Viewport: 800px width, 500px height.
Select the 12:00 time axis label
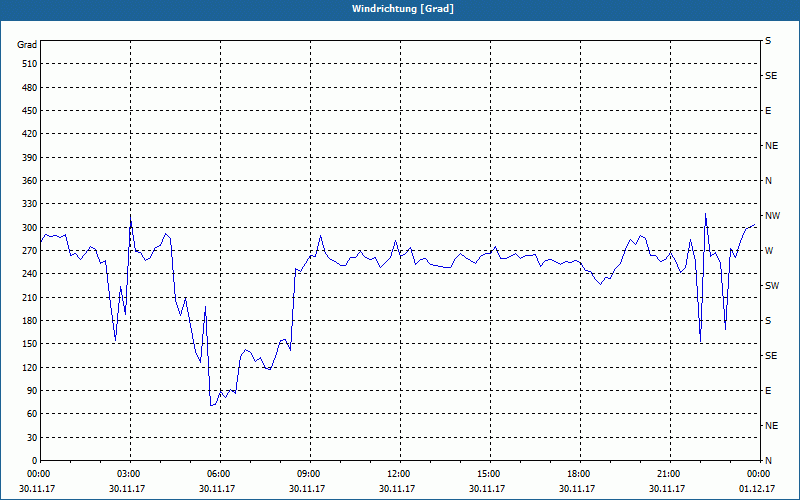click(x=400, y=473)
